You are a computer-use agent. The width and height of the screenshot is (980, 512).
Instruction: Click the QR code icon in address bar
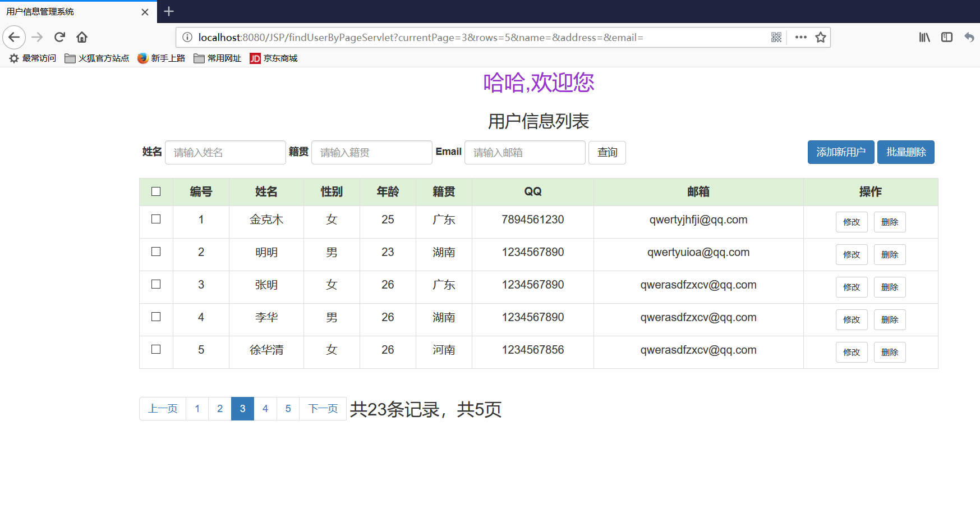(x=776, y=37)
